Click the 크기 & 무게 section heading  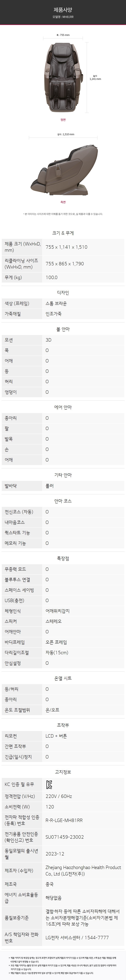point(63,233)
